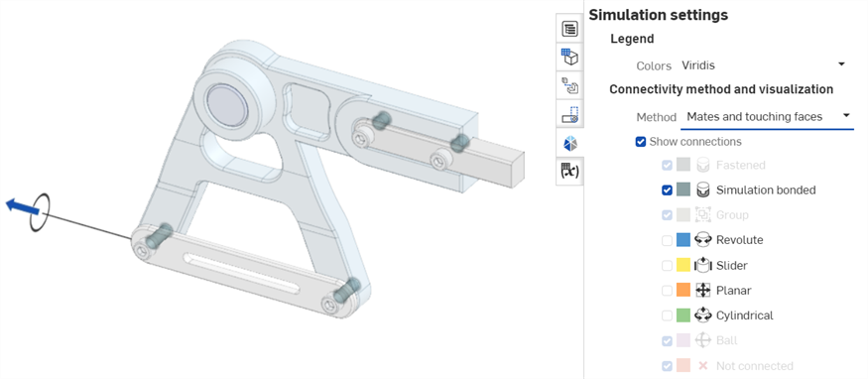Click the Revolute label text
Screen dimensions: 868x379
[740, 240]
